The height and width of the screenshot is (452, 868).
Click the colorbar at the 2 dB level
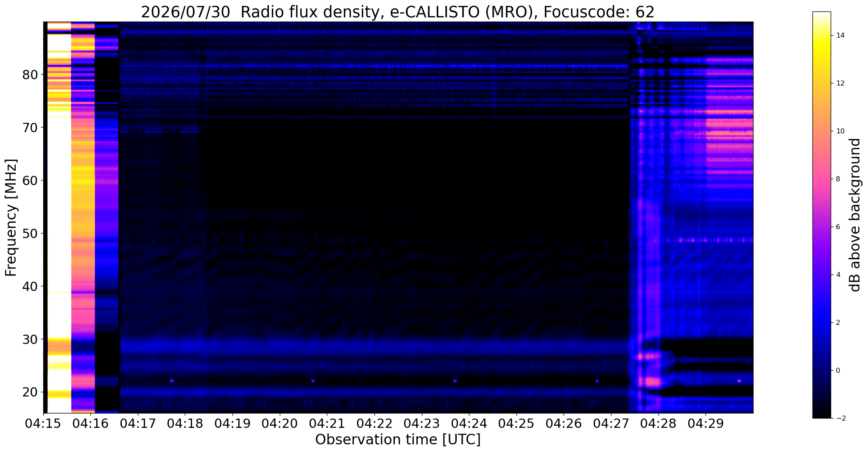(x=821, y=323)
